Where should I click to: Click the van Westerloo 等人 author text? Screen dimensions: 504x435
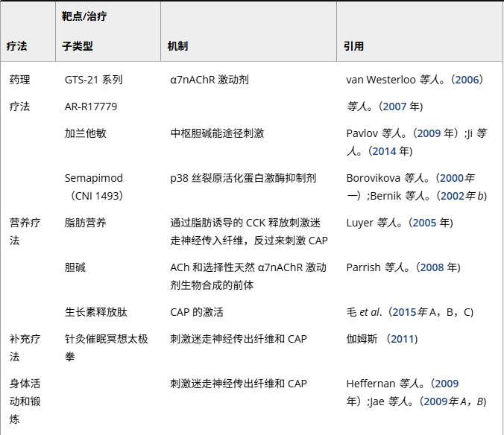394,80
